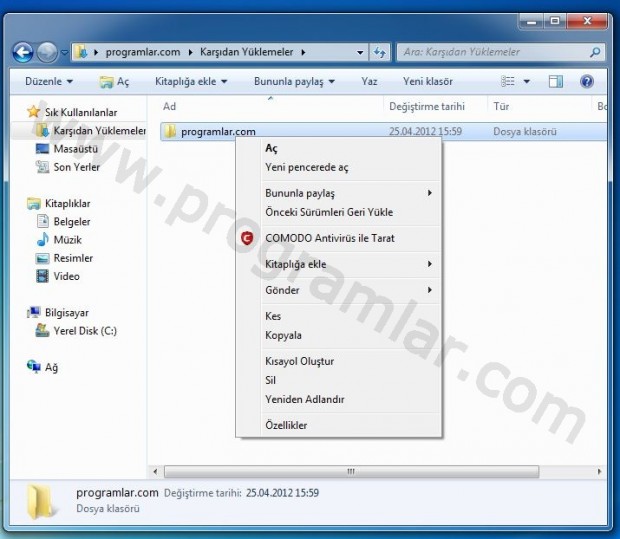Screen dimensions: 620x539
Task: Select Kitaplıklar in the sidebar
Action: (59, 203)
